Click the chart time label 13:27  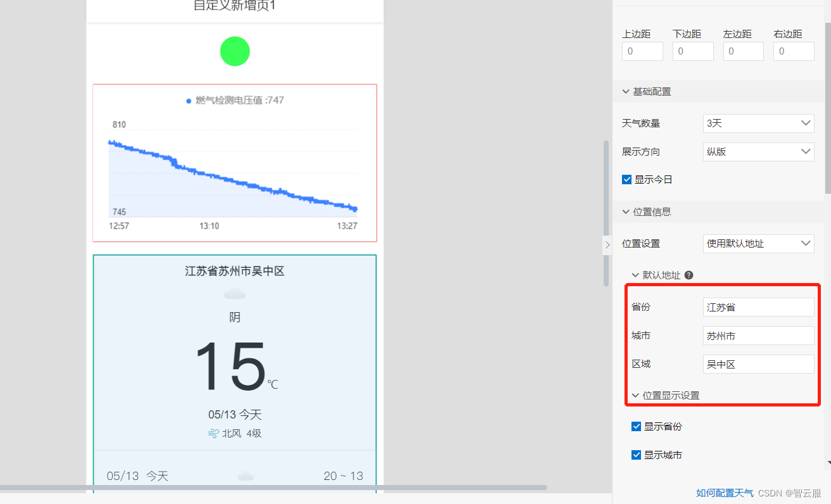(x=347, y=226)
